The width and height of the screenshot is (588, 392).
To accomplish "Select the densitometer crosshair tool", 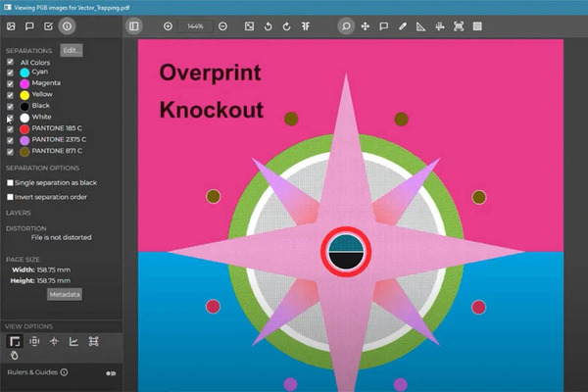I will point(440,26).
